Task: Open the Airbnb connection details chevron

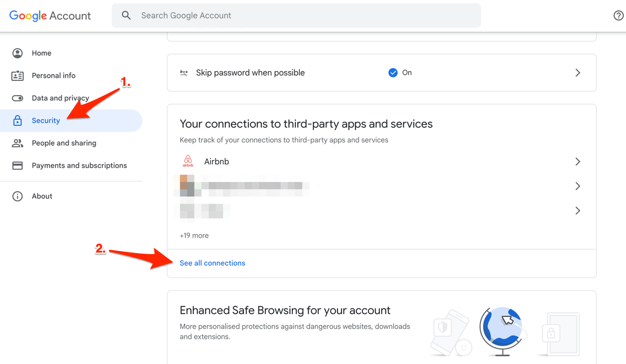Action: pos(577,161)
